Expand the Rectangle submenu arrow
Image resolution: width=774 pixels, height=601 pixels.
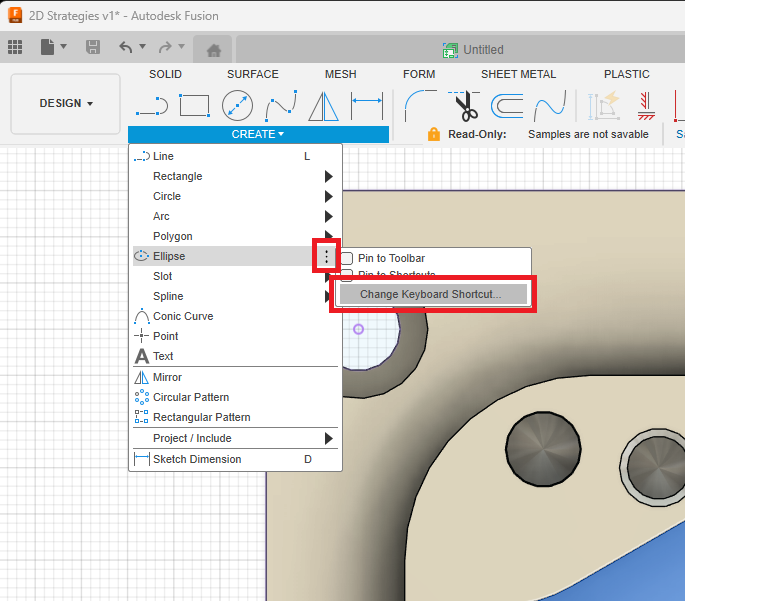pyautogui.click(x=328, y=177)
